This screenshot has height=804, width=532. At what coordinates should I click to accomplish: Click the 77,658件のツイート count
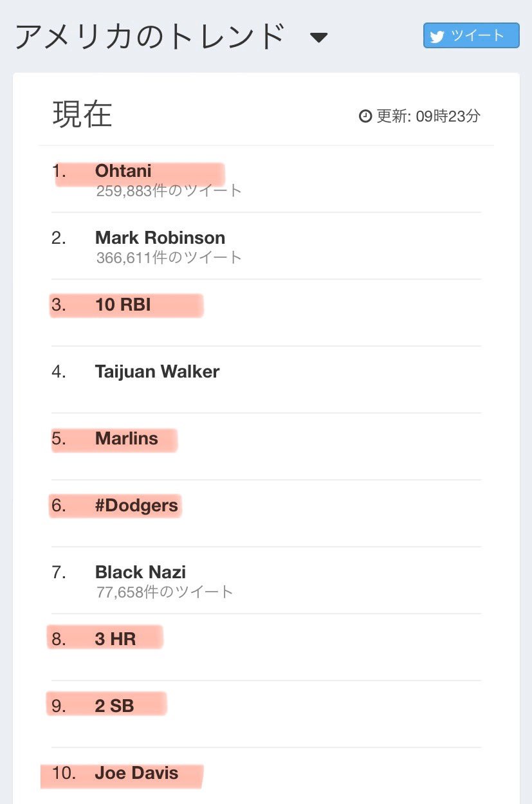tap(165, 592)
